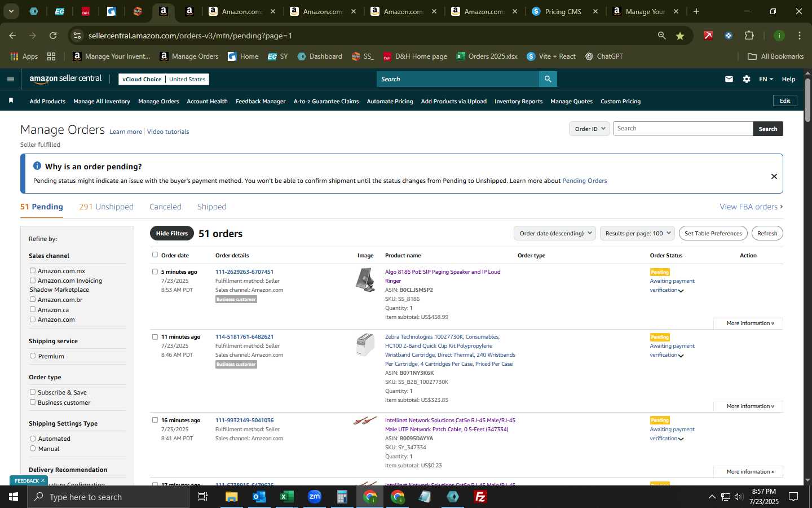
Task: Click the Hide Filters button
Action: tap(172, 233)
